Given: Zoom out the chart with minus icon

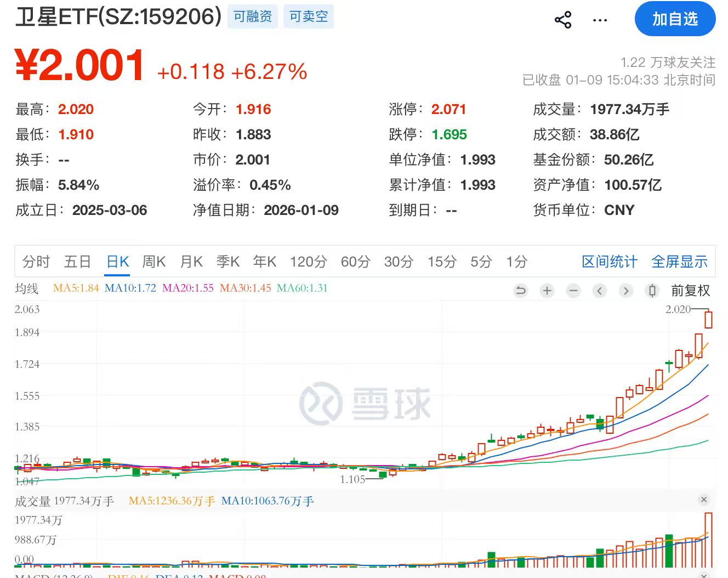Looking at the screenshot, I should click(x=573, y=291).
